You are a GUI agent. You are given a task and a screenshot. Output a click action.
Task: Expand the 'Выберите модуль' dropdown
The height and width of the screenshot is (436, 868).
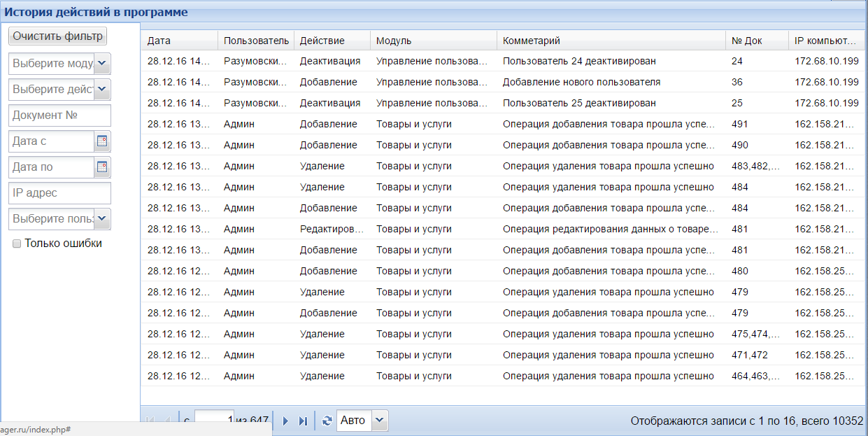click(x=102, y=64)
